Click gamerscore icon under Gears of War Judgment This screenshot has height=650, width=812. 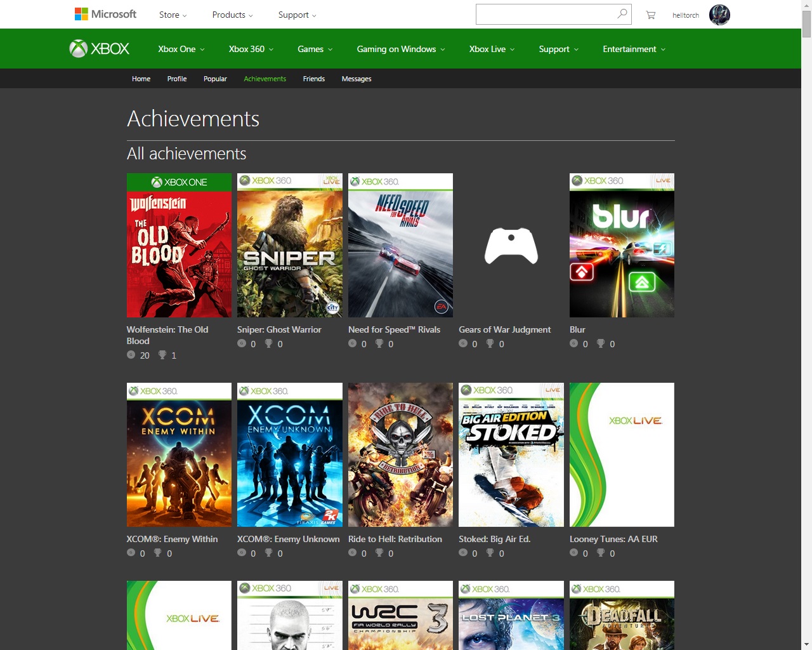click(x=463, y=343)
